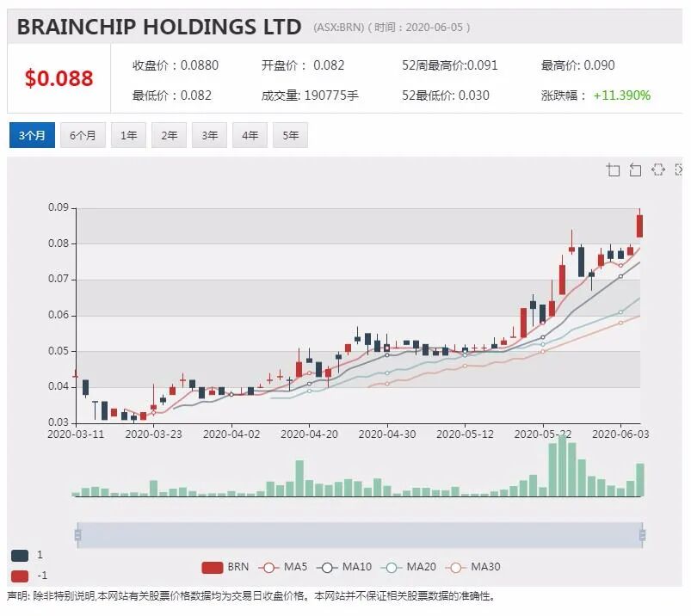Click the dark swatch labeled 1
Viewport: 691px width, 616px height.
20,556
